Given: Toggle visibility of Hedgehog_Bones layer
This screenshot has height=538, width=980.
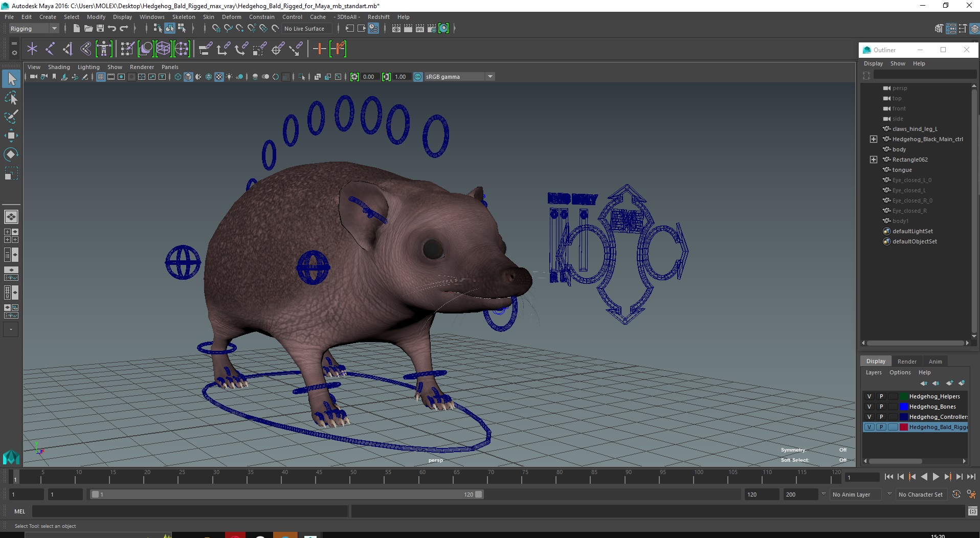Looking at the screenshot, I should tap(869, 407).
